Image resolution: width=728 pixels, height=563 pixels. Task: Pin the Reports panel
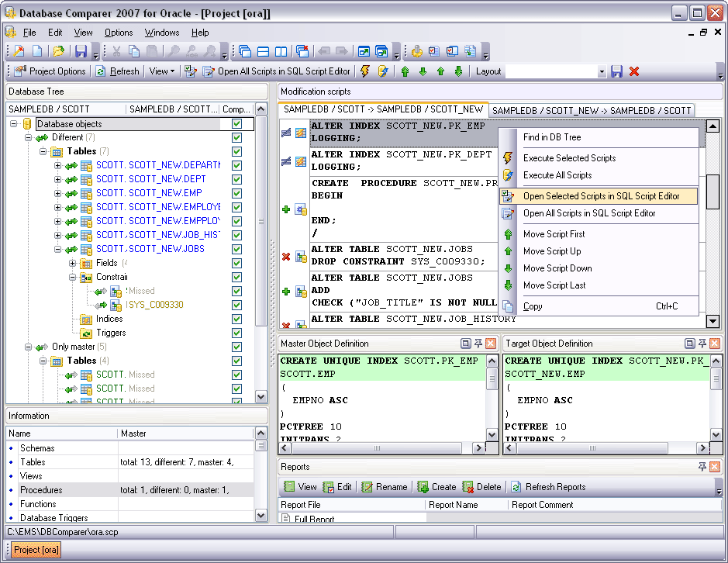tap(702, 466)
